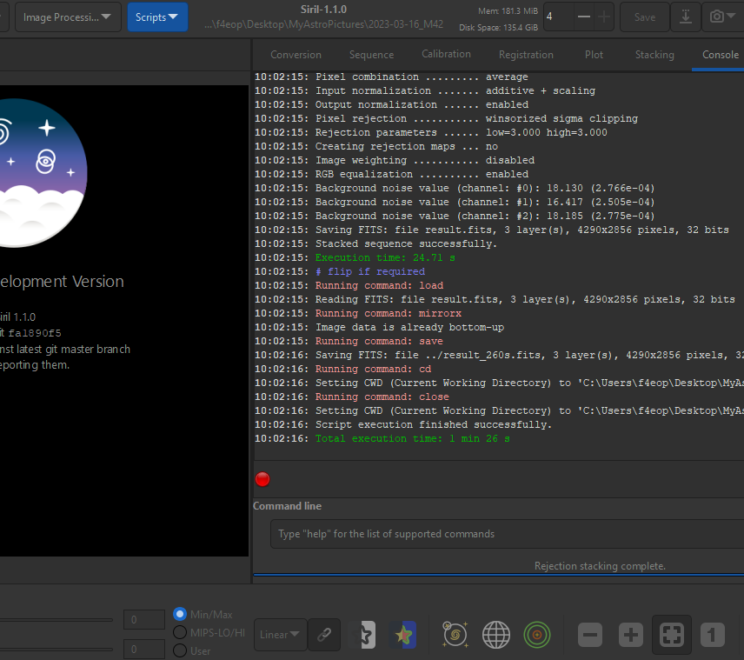Fit image to window with zoom-to-fit icon

671,634
